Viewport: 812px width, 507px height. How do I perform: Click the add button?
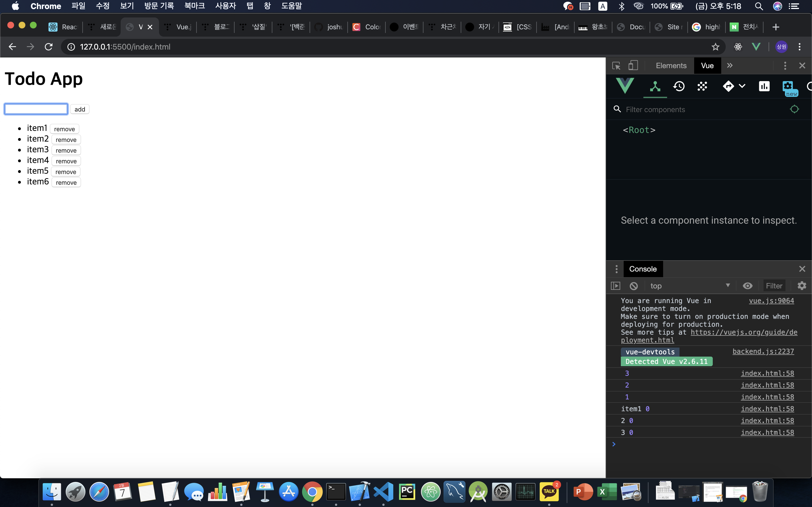(80, 109)
